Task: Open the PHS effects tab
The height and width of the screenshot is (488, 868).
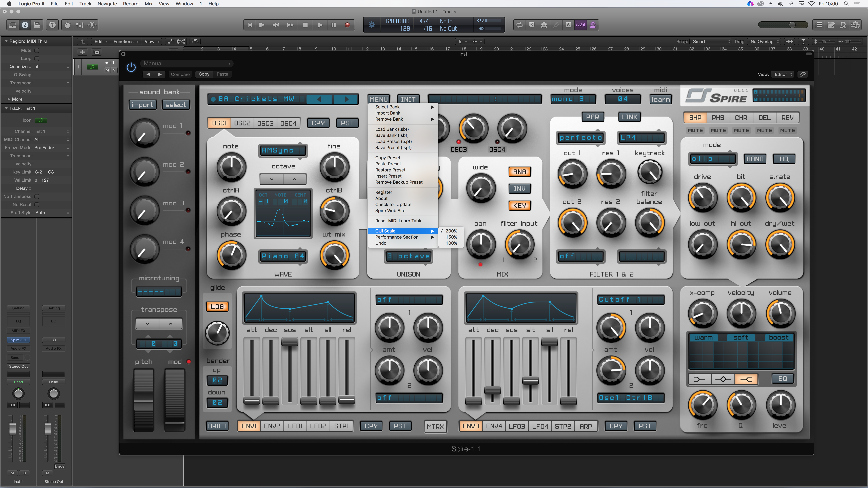Action: click(x=718, y=118)
